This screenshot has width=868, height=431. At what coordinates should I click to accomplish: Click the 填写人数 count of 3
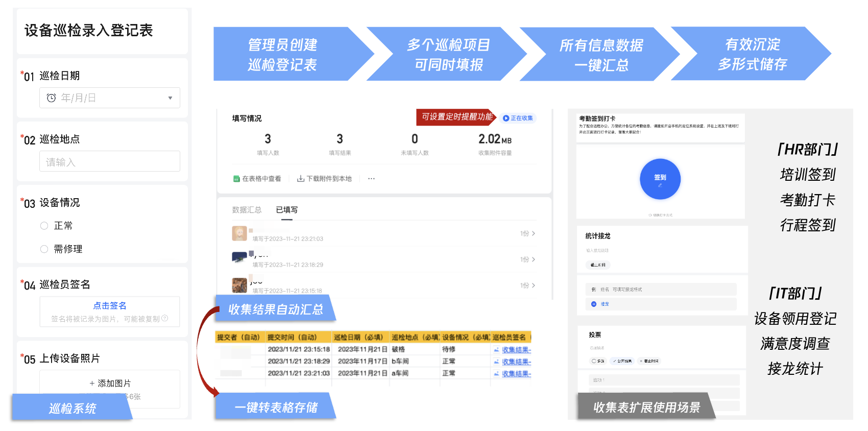pos(268,139)
